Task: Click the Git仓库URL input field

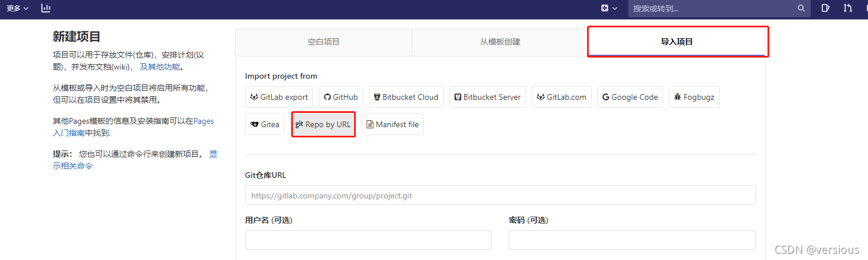Action: (500, 195)
